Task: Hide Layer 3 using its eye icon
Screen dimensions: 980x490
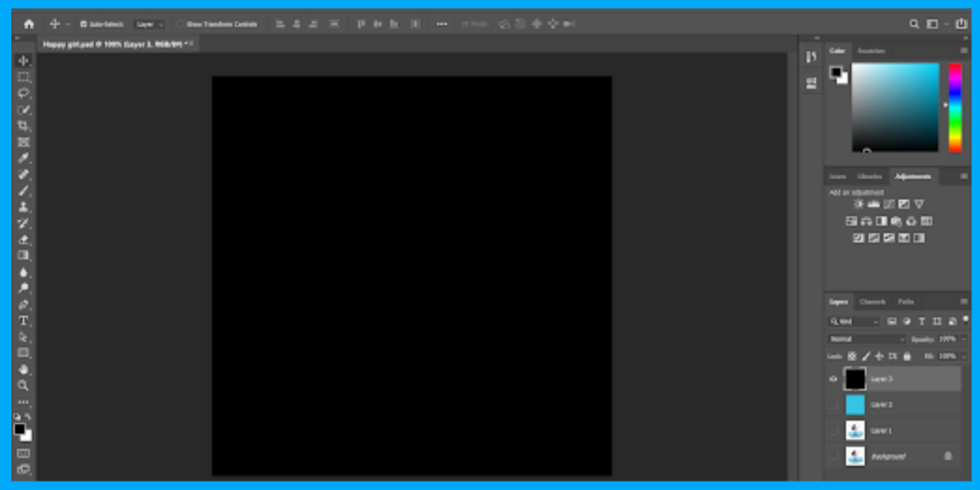Action: point(834,379)
